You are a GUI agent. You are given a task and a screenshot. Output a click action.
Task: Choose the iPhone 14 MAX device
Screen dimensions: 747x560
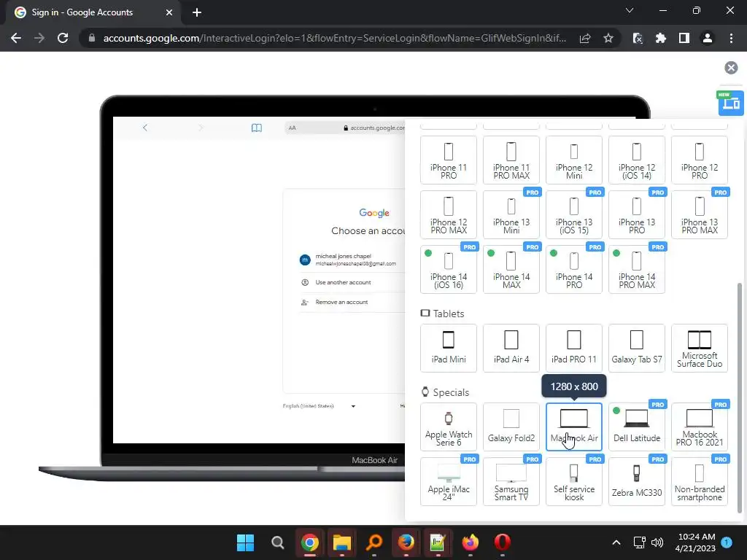pos(511,270)
